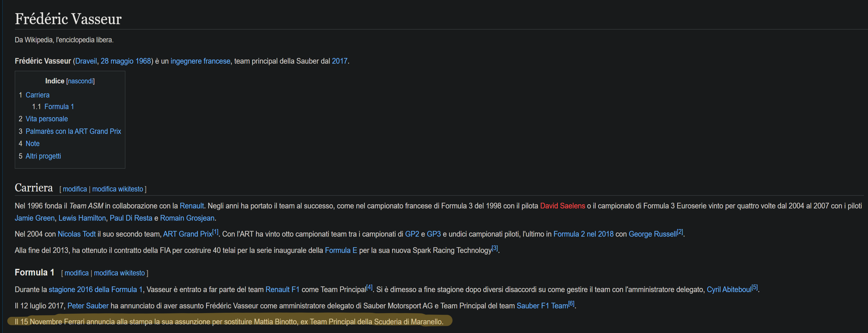
Task: Follow the ingegnere link
Action: tap(186, 61)
